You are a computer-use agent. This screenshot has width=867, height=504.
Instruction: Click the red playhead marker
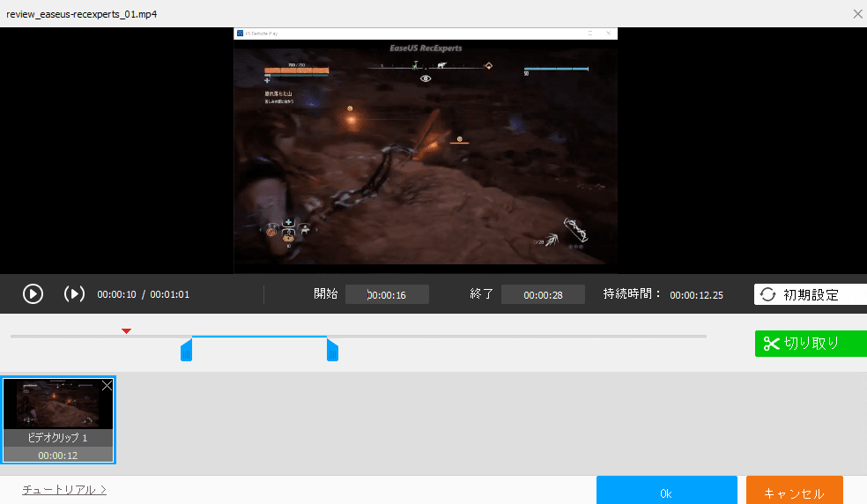[126, 330]
